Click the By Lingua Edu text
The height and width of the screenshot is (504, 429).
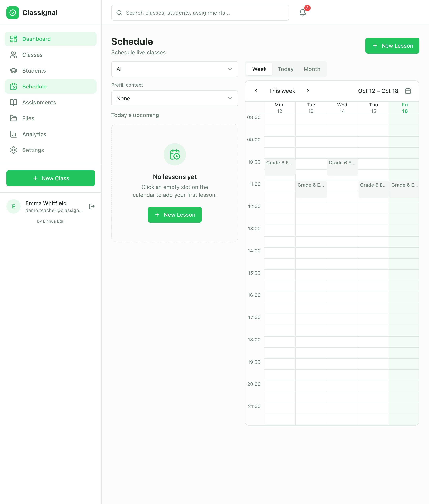click(51, 221)
